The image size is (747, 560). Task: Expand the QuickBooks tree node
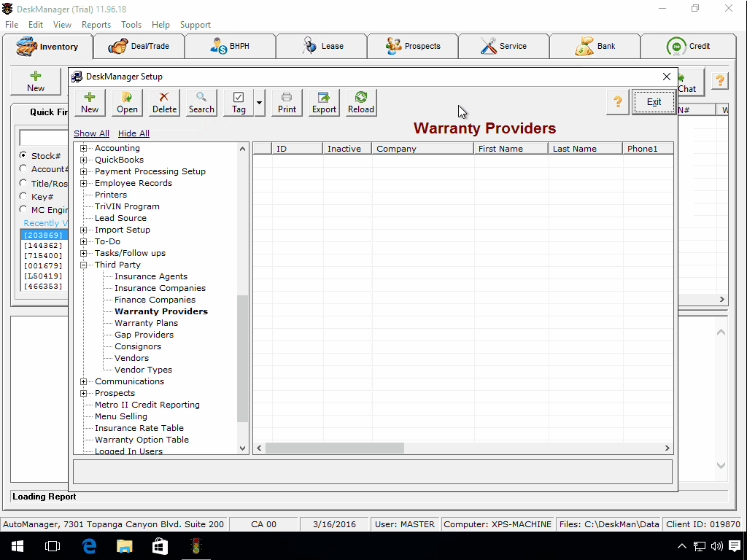click(x=83, y=160)
